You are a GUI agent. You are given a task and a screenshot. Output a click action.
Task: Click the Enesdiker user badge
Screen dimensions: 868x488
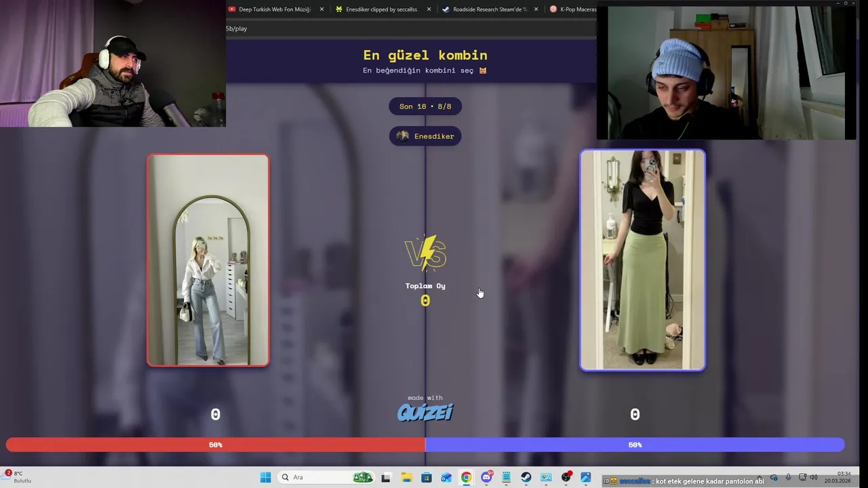pos(425,136)
